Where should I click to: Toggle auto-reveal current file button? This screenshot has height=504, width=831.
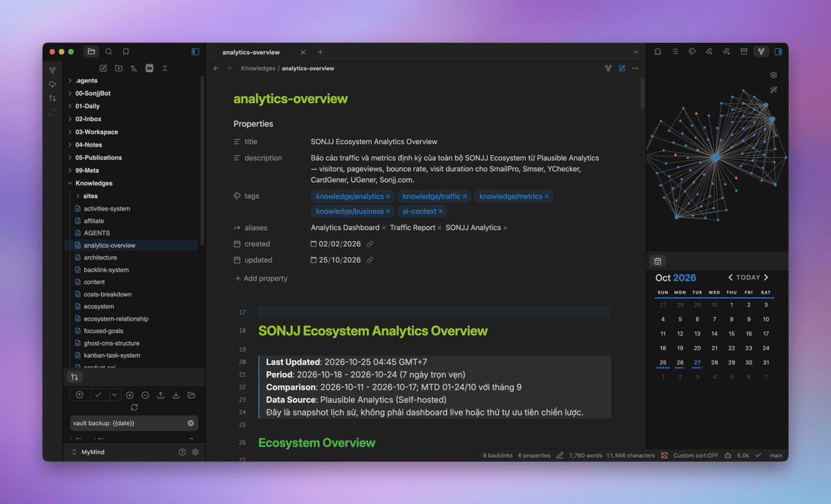[x=150, y=69]
